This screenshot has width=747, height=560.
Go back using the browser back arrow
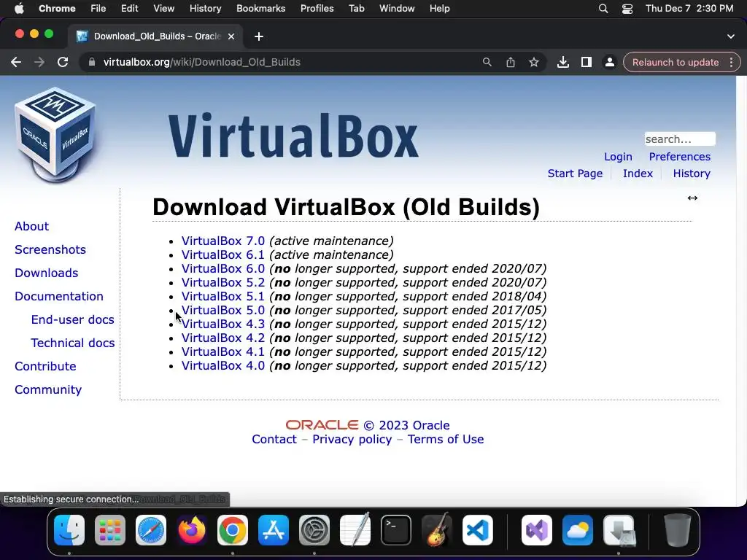click(16, 63)
